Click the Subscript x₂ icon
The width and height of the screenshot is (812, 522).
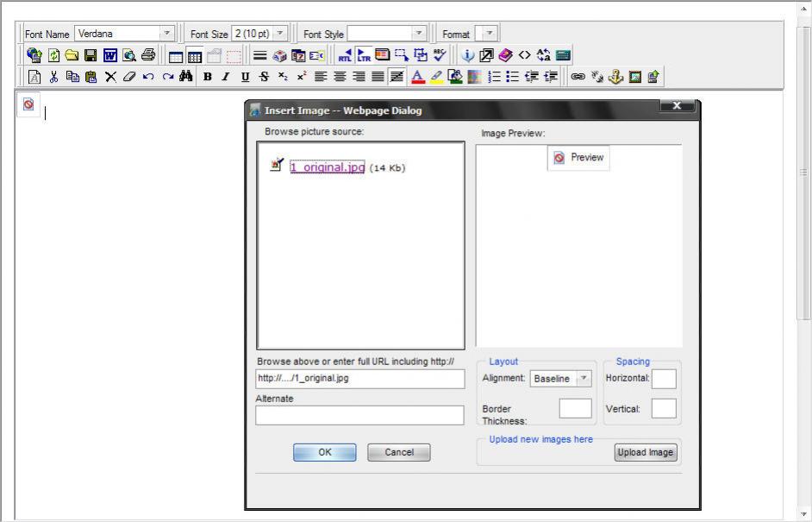[x=283, y=77]
